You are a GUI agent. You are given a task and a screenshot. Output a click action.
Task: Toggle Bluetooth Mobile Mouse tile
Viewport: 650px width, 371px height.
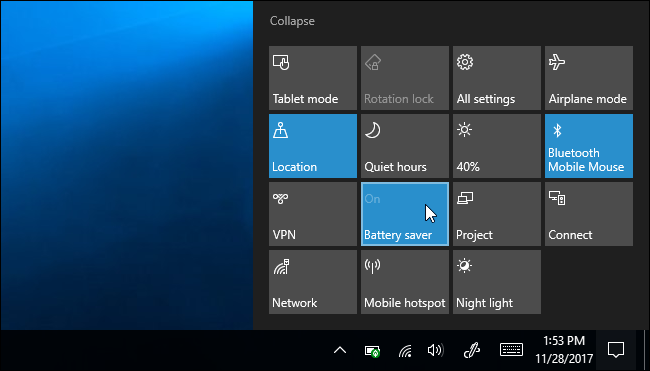[x=589, y=146]
